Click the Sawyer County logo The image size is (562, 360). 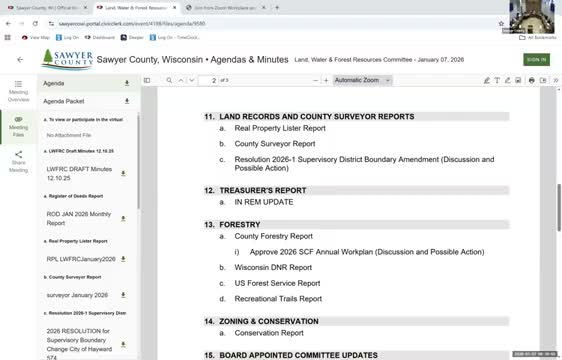[67, 59]
